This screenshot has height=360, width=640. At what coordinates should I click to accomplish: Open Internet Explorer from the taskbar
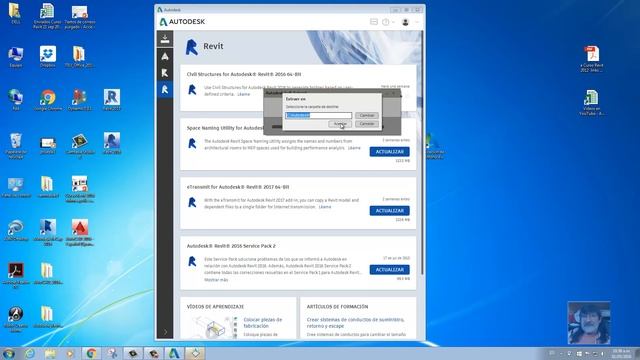(30, 353)
